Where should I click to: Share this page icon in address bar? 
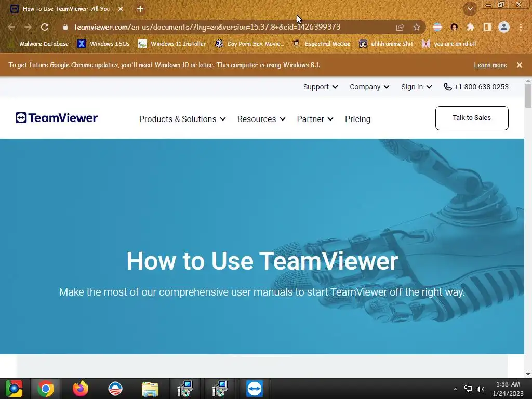pos(400,27)
